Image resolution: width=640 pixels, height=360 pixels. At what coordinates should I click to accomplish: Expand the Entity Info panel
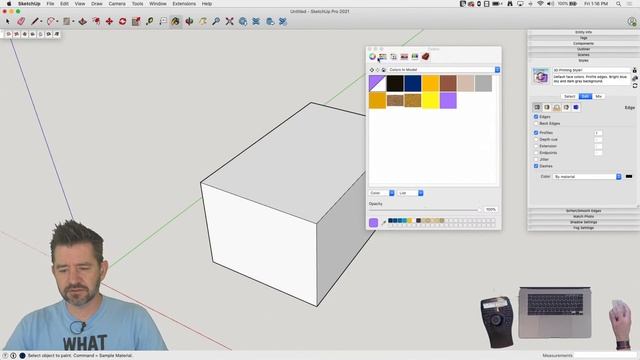(x=583, y=32)
